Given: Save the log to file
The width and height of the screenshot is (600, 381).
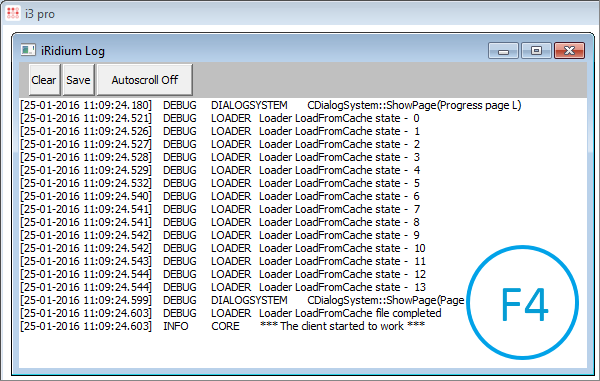Looking at the screenshot, I should [78, 80].
